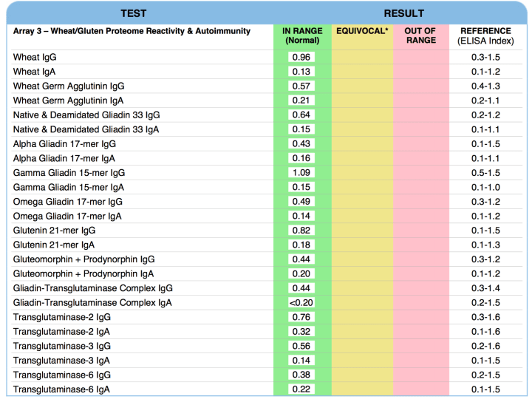The image size is (532, 402).
Task: Click the RESULT column header
Action: (403, 13)
